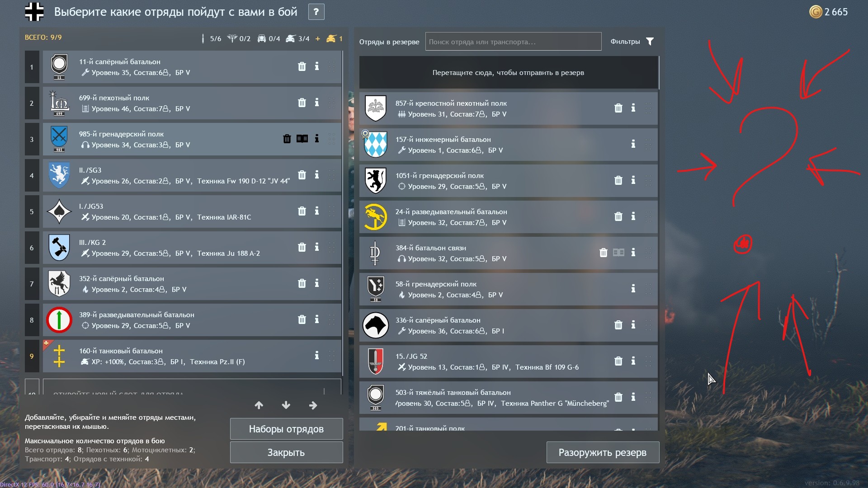Remove 857-й крепостной пехотный полк from reserve
The image size is (868, 488).
tap(618, 108)
